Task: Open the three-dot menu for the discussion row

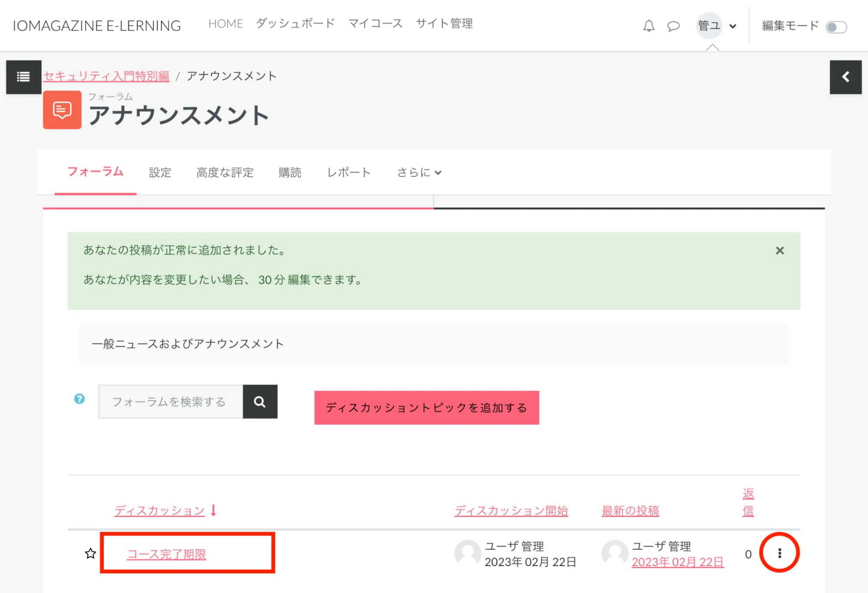Action: (x=779, y=553)
